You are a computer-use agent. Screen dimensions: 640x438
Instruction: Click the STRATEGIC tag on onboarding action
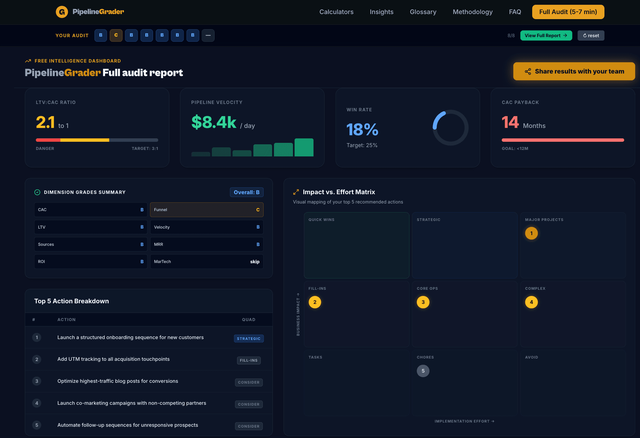(249, 338)
